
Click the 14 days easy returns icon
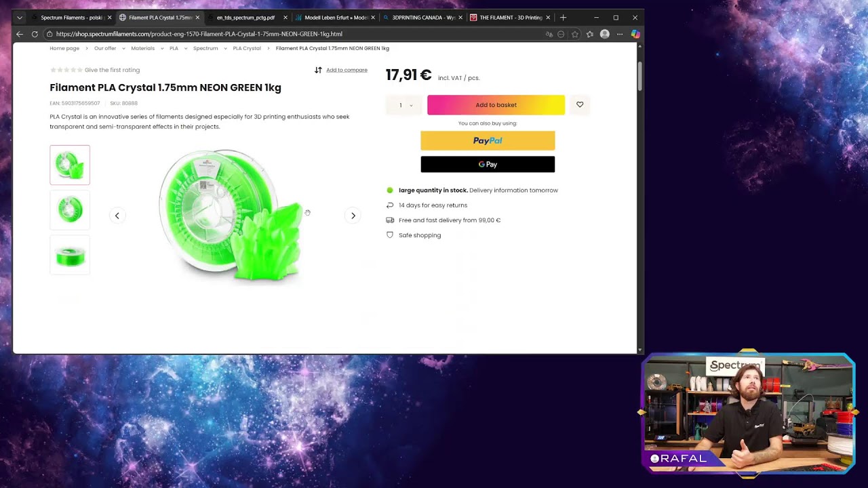point(390,205)
